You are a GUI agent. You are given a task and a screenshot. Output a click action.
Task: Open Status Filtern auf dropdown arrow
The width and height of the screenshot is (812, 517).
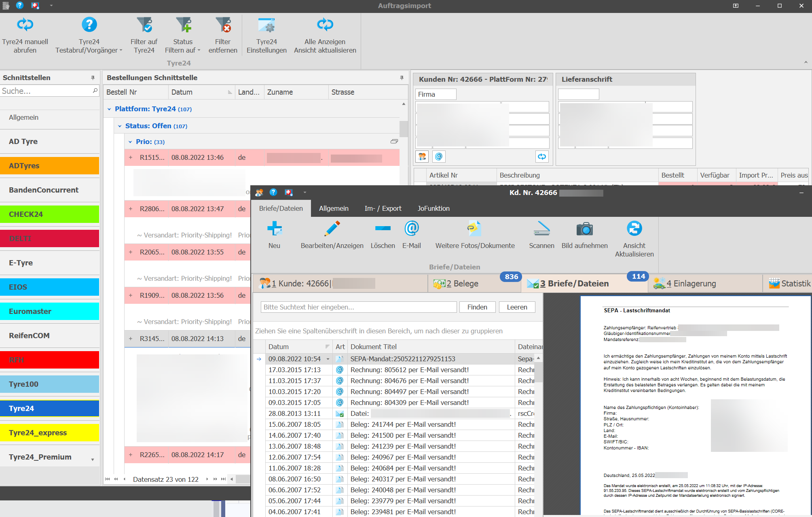click(x=199, y=51)
